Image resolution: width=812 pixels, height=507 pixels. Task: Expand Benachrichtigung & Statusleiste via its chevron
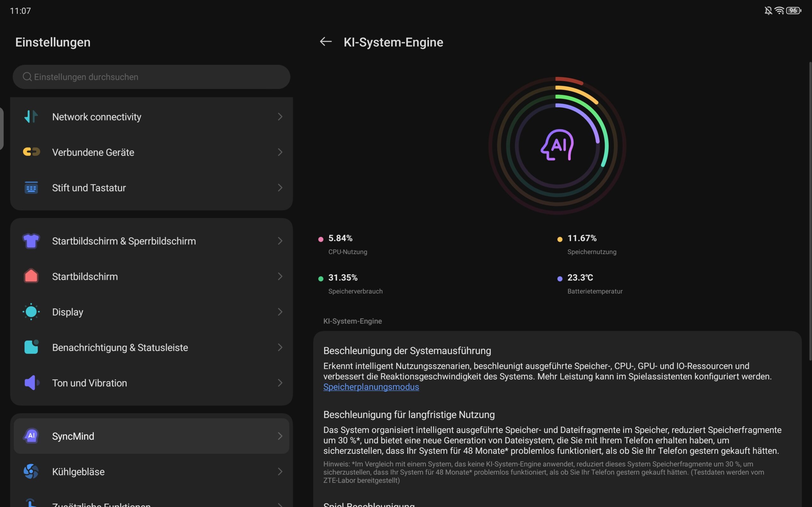(x=280, y=347)
